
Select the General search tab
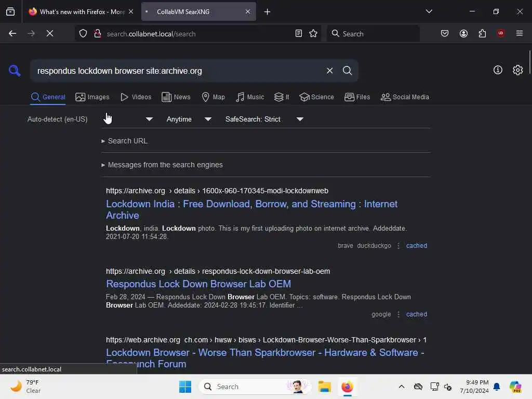click(x=48, y=97)
